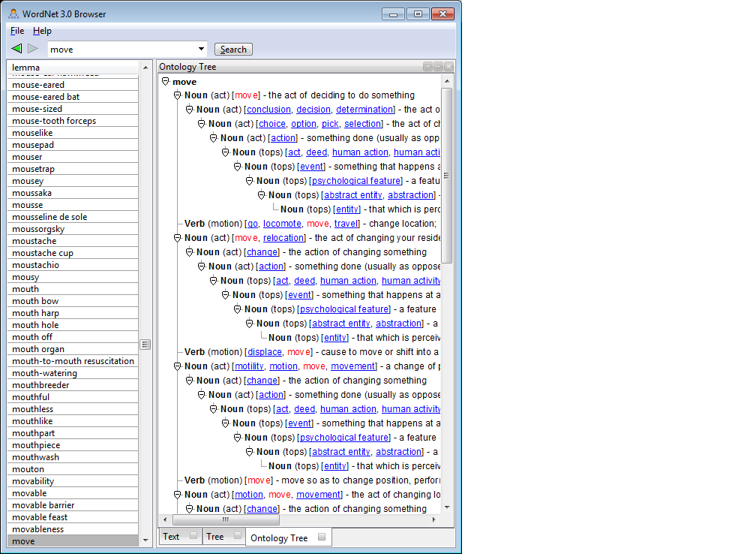Click the ontology tree scroll-down arrow
The height and width of the screenshot is (554, 756).
[447, 507]
